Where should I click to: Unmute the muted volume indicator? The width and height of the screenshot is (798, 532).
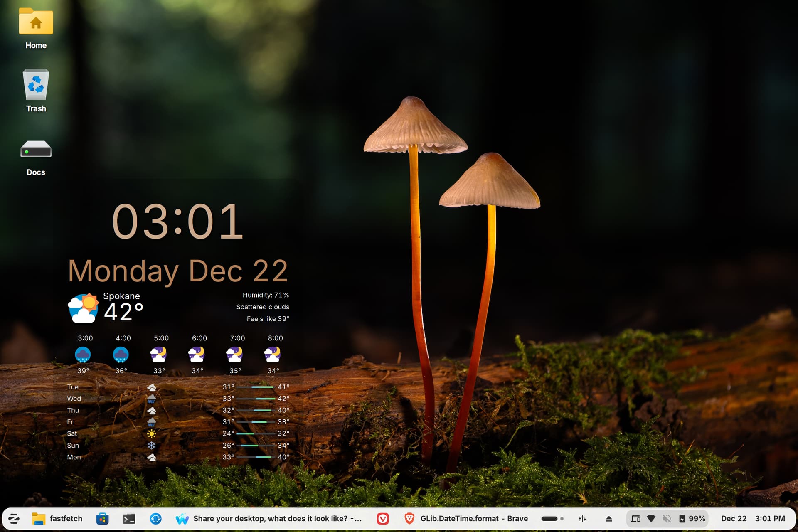(x=667, y=518)
